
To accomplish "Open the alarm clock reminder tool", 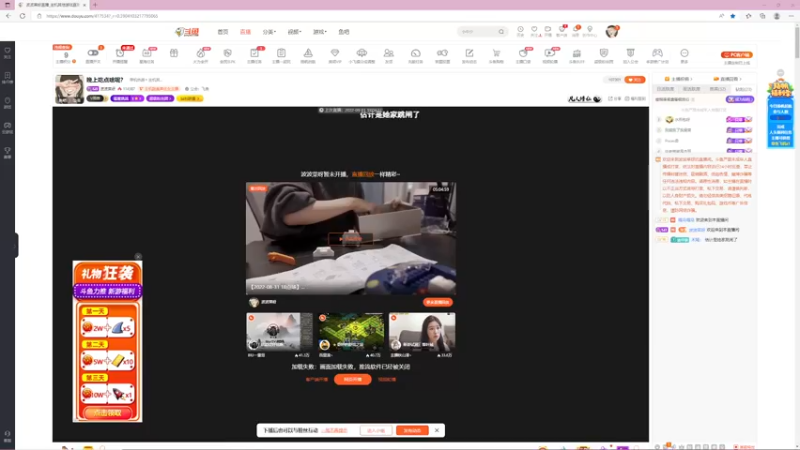I will (x=120, y=55).
